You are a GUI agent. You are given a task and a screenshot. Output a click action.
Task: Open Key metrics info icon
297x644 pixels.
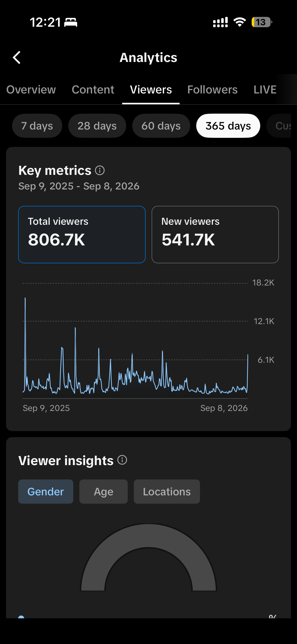pos(100,171)
